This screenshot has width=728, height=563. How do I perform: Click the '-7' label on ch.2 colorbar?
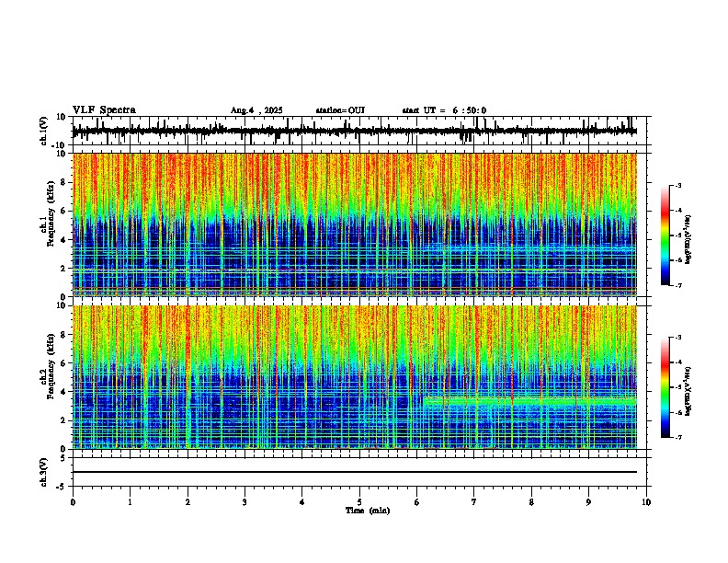tap(678, 438)
